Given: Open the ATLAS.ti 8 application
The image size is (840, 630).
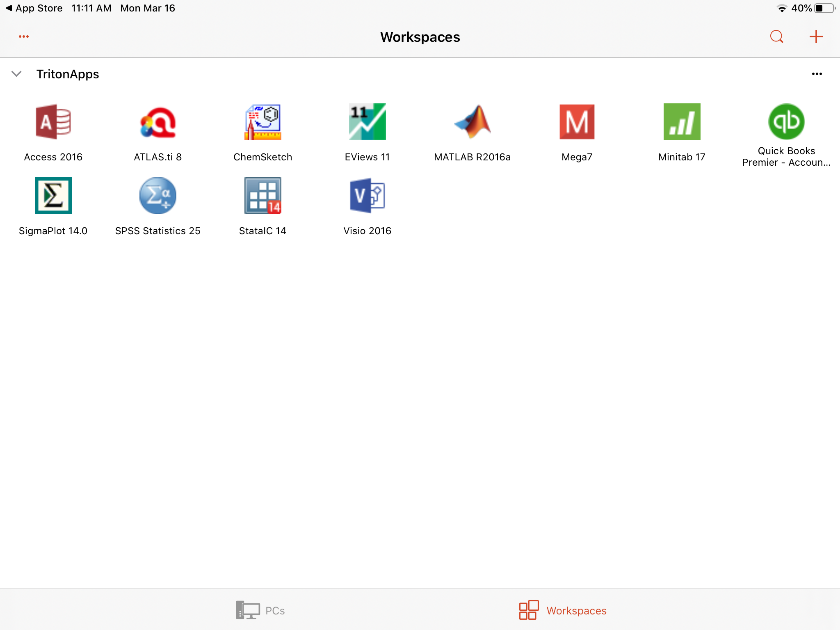Looking at the screenshot, I should pos(158,122).
